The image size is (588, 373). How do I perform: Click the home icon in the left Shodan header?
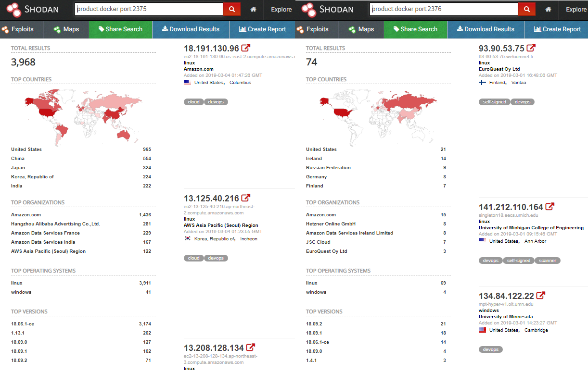coord(253,10)
